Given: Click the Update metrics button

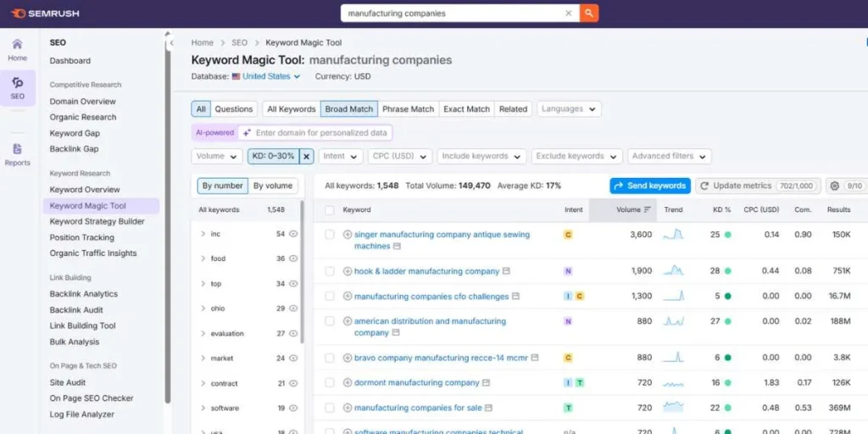Looking at the screenshot, I should point(758,186).
